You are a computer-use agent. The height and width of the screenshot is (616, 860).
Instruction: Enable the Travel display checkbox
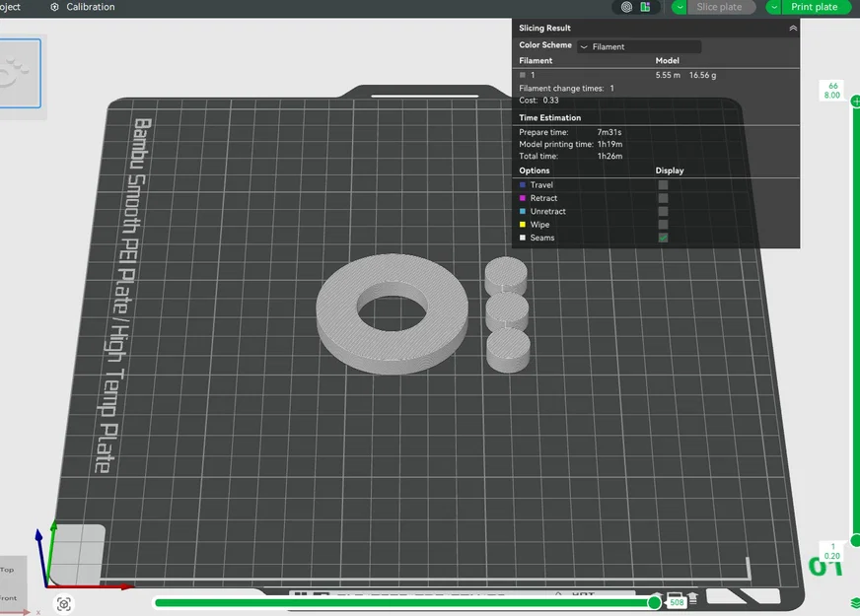pyautogui.click(x=663, y=184)
